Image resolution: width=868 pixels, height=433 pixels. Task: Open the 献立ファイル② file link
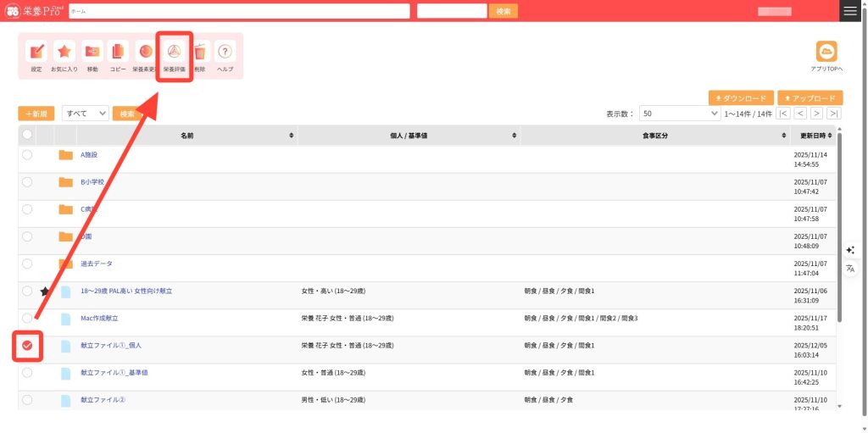pyautogui.click(x=103, y=399)
